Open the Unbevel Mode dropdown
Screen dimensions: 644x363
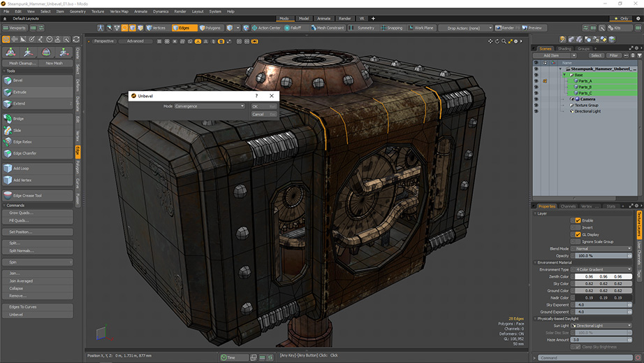(x=210, y=106)
